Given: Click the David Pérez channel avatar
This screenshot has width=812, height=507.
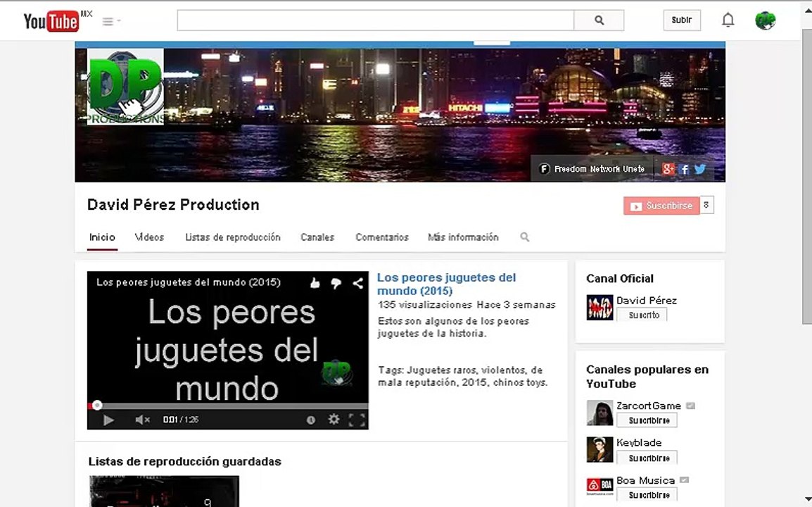Looking at the screenshot, I should coord(600,308).
